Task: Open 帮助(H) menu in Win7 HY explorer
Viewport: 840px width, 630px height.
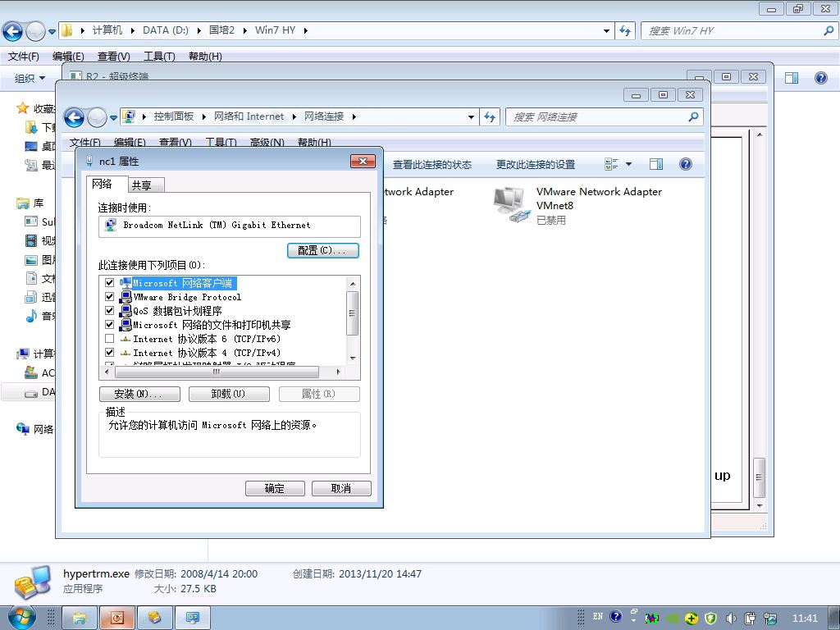Action: pyautogui.click(x=205, y=57)
